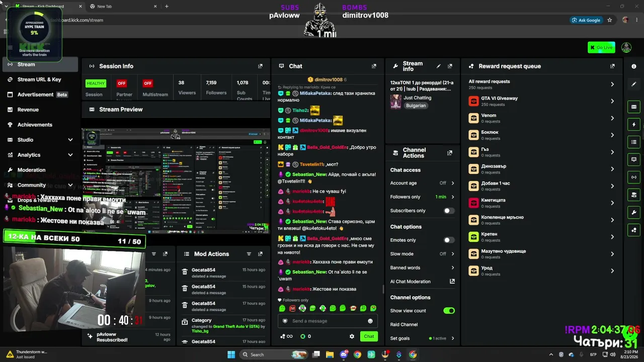Click the Кметицата reward icon
The image size is (644, 362).
click(x=473, y=203)
